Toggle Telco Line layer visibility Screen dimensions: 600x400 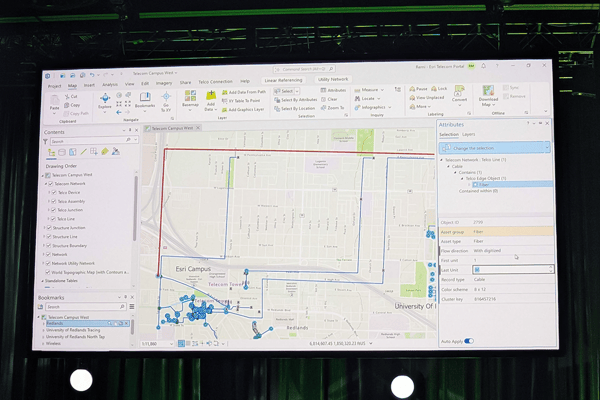click(x=53, y=219)
